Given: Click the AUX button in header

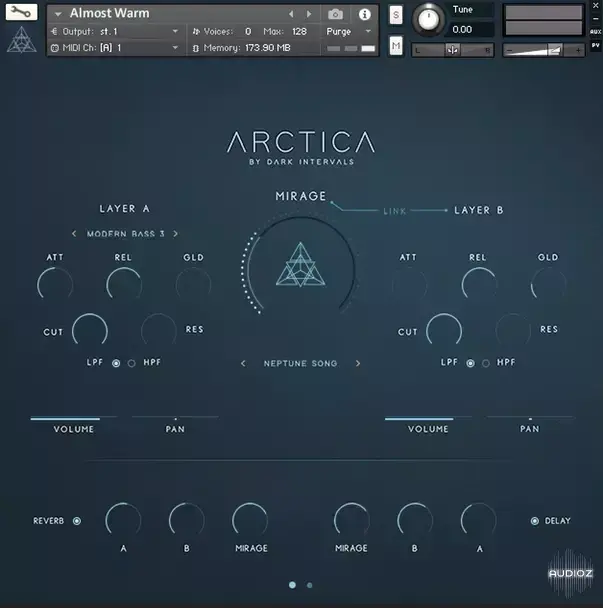Looking at the screenshot, I should pyautogui.click(x=596, y=32).
